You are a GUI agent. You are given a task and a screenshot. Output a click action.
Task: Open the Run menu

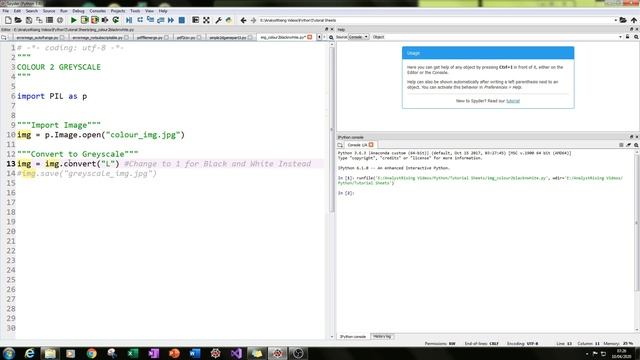tap(64, 11)
